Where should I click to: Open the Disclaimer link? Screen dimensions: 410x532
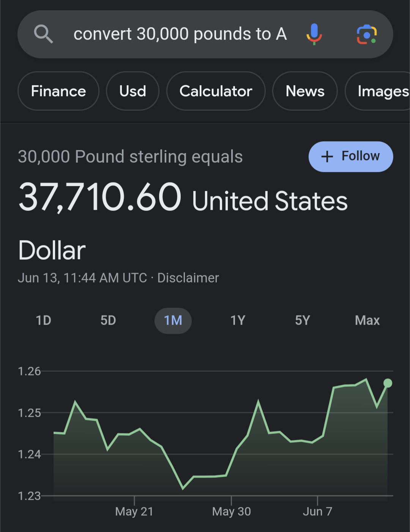pos(188,278)
